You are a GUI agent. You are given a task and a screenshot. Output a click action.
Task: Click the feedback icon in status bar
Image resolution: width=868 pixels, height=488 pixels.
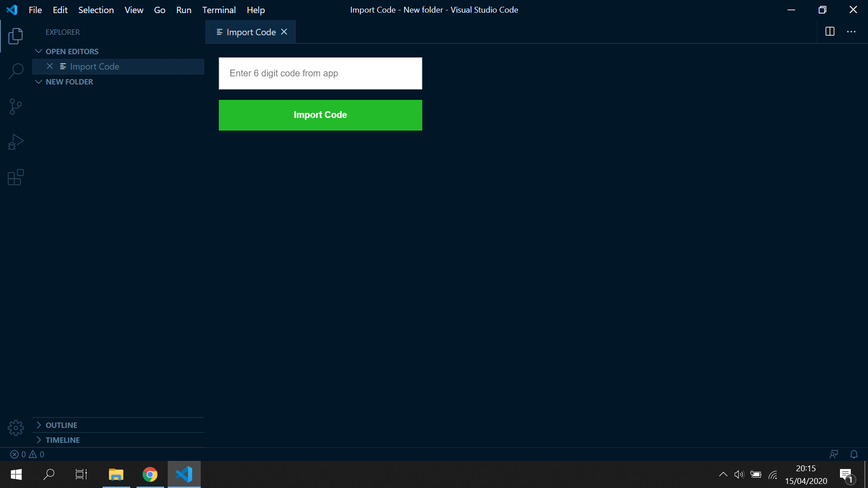click(x=834, y=454)
